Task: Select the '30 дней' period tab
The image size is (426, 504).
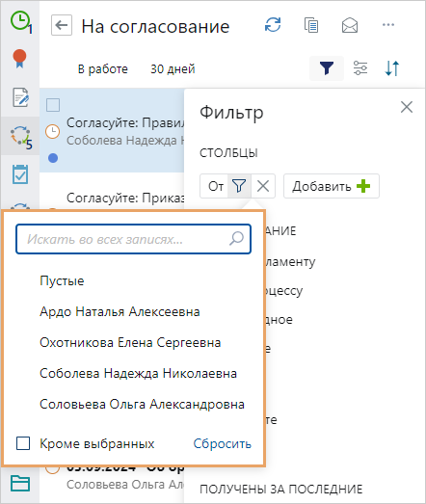Action: pos(173,68)
